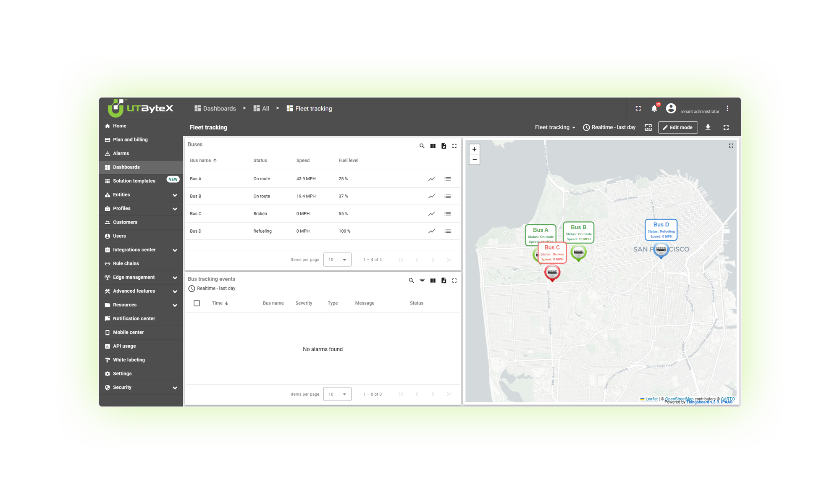Image resolution: width=840 pixels, height=504 pixels.
Task: Expand the Buses widget to fullscreen
Action: pyautogui.click(x=454, y=146)
